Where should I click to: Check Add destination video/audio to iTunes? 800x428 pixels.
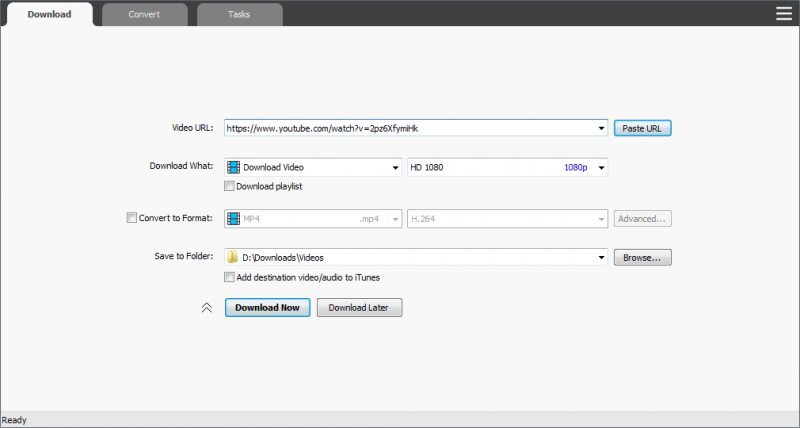pyautogui.click(x=230, y=277)
